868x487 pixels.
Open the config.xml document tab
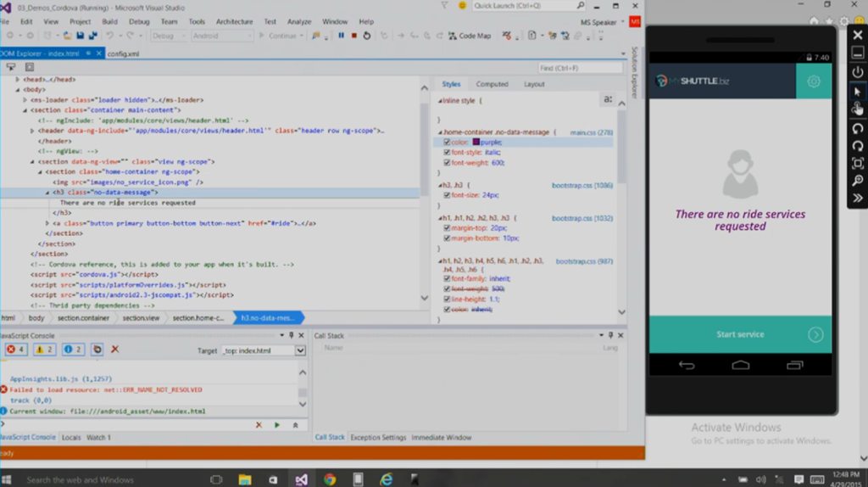coord(123,53)
